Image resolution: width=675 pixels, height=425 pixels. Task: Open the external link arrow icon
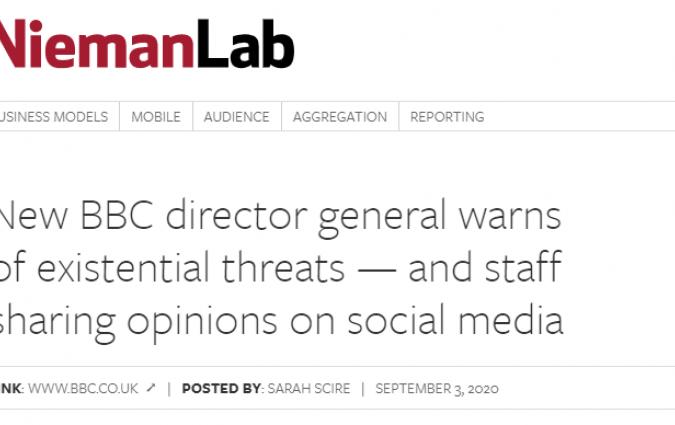click(x=151, y=388)
